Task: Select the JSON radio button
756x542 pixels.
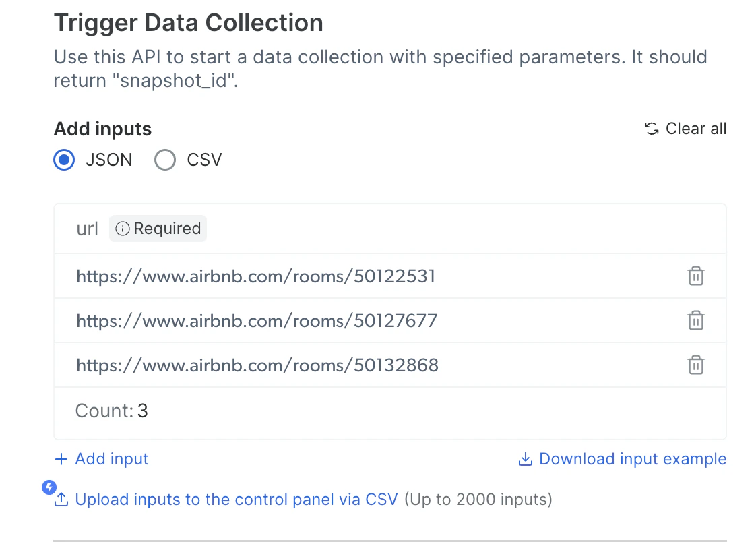Action: (x=64, y=160)
